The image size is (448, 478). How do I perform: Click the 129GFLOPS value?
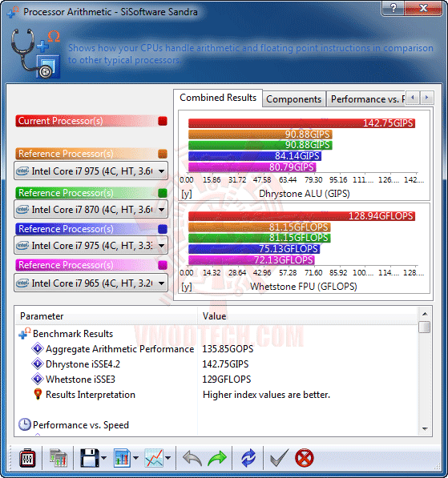[x=227, y=380]
